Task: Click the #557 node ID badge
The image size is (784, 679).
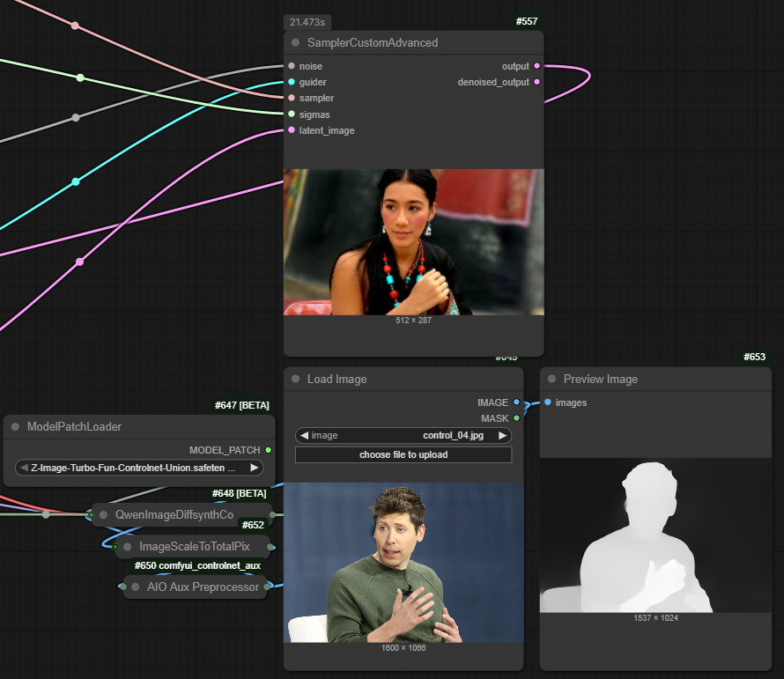Action: pyautogui.click(x=527, y=21)
